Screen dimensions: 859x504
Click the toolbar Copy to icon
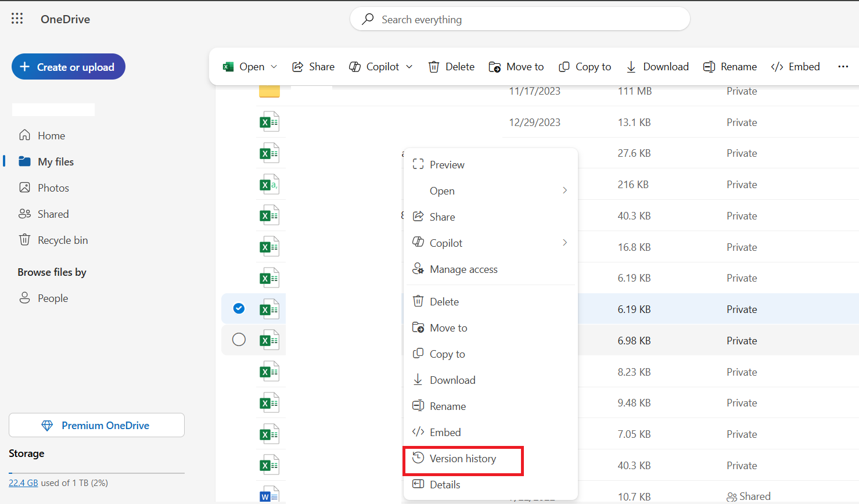click(x=564, y=67)
